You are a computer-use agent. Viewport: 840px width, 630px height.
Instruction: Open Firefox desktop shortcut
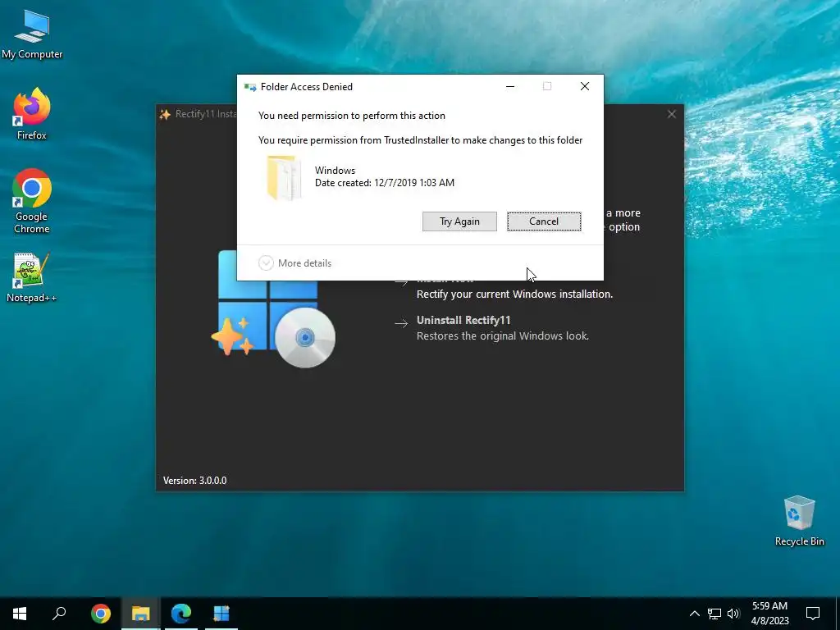click(32, 113)
